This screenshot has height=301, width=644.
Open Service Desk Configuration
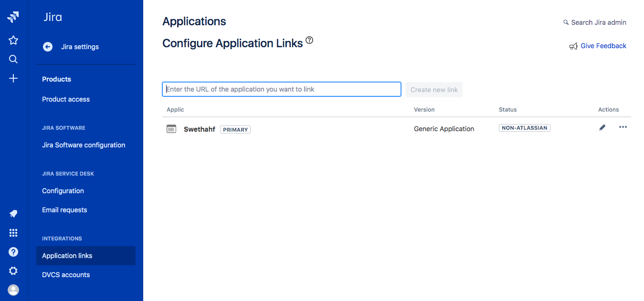click(x=63, y=191)
